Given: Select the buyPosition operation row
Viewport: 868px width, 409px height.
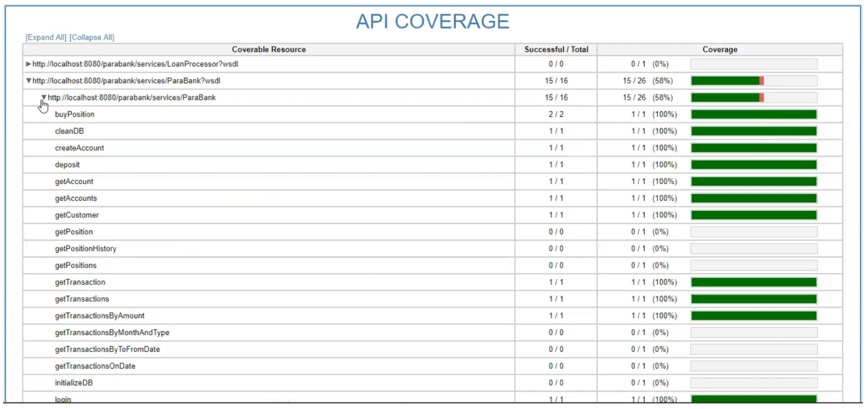Looking at the screenshot, I should click(75, 115).
